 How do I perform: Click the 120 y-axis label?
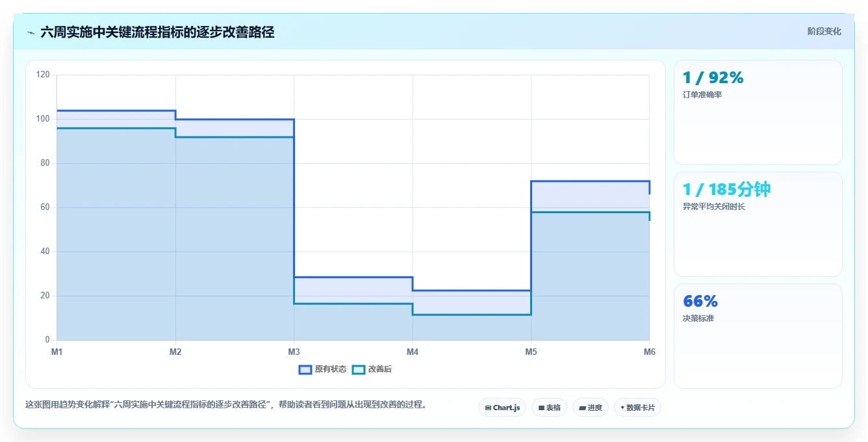pyautogui.click(x=43, y=75)
